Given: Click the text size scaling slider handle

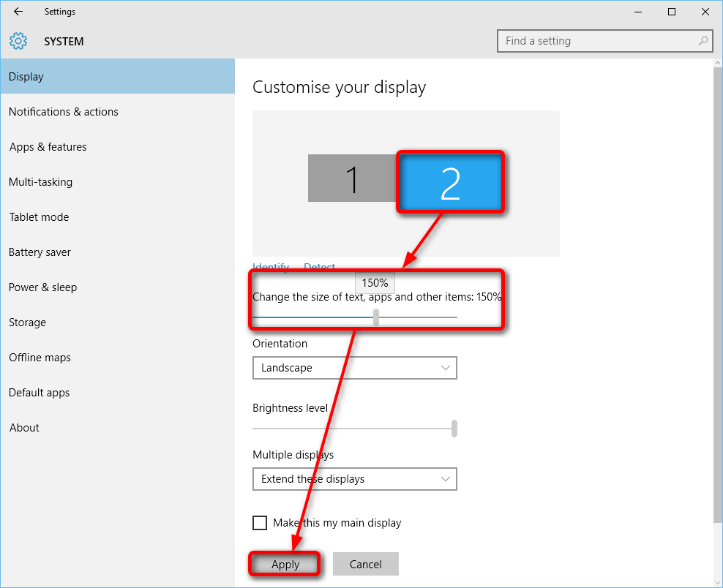Looking at the screenshot, I should coord(376,317).
